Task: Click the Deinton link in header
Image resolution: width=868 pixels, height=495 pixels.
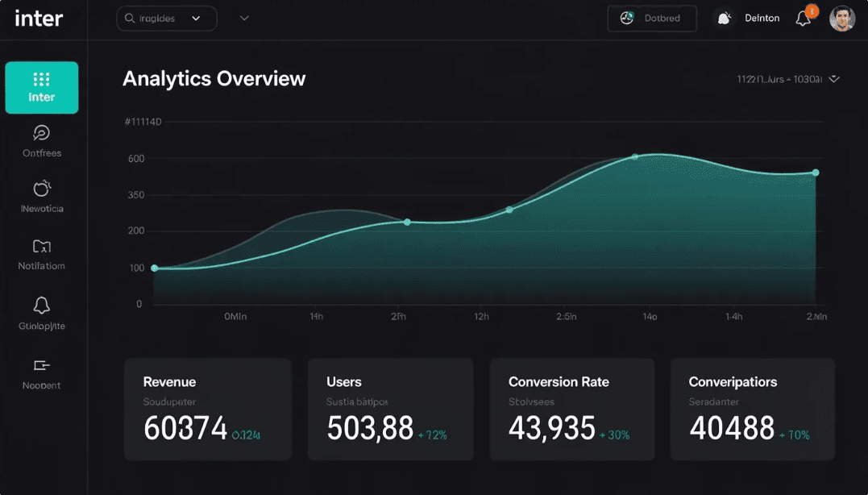Action: 762,18
